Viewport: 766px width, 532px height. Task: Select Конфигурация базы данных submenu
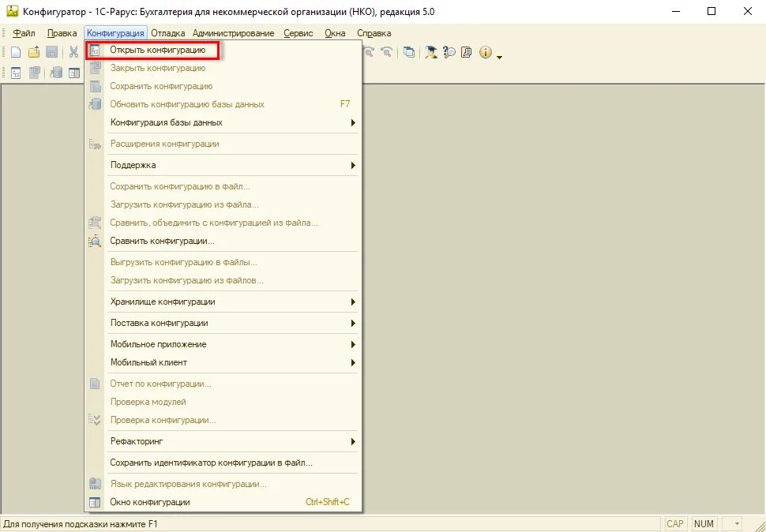click(x=223, y=122)
